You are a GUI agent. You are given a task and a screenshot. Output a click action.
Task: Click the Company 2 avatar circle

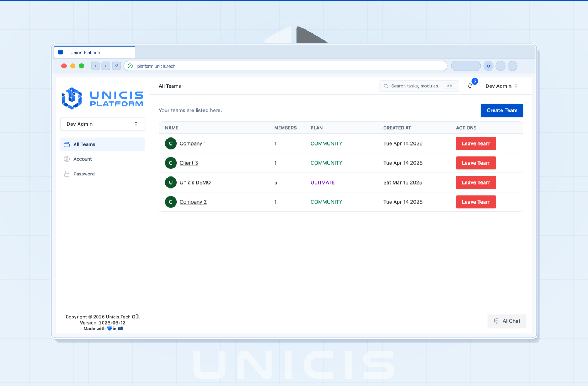tap(171, 202)
